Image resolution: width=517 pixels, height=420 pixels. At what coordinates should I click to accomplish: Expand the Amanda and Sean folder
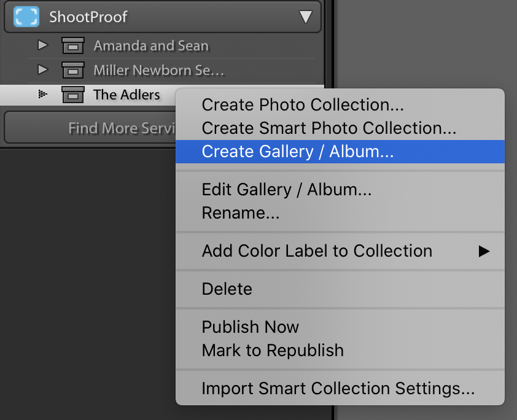(43, 45)
